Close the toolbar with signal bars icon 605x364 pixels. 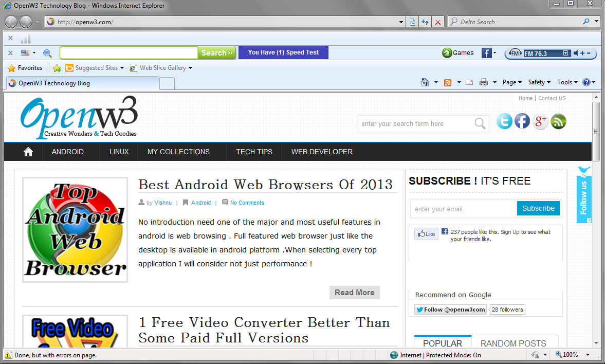[x=10, y=38]
